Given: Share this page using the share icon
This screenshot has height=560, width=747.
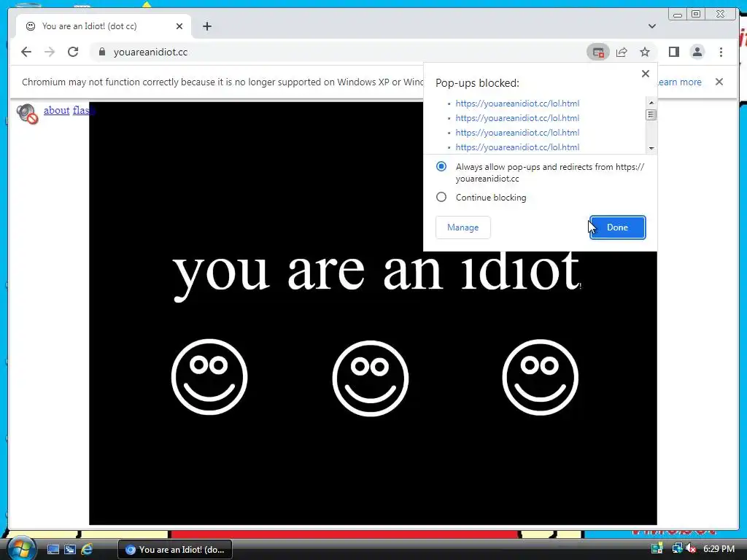Looking at the screenshot, I should [622, 52].
